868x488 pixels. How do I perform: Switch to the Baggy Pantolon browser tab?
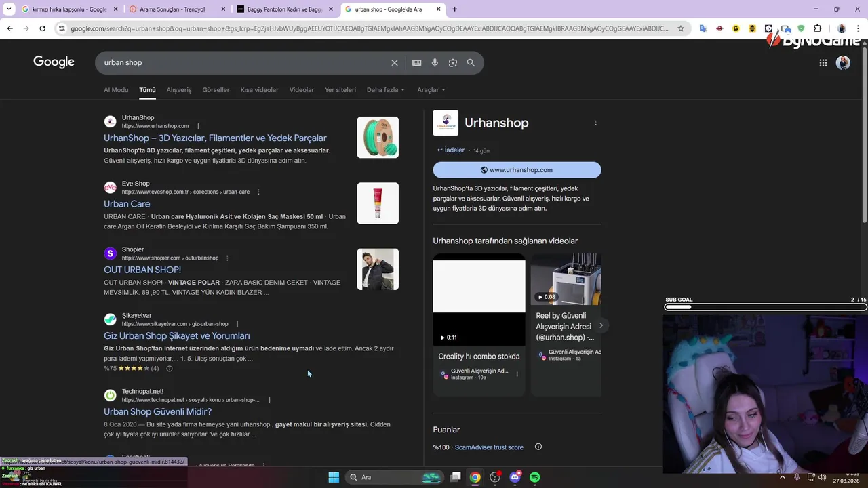click(285, 9)
